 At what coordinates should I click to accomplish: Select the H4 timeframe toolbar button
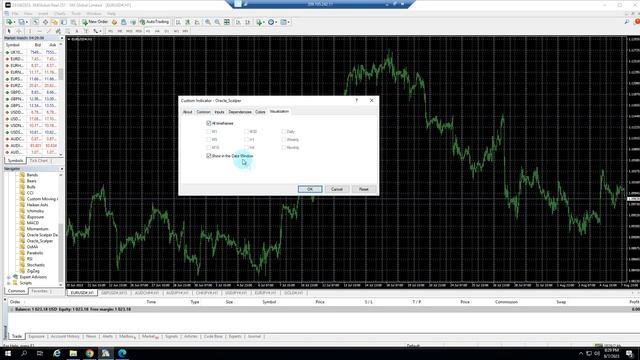(x=157, y=31)
